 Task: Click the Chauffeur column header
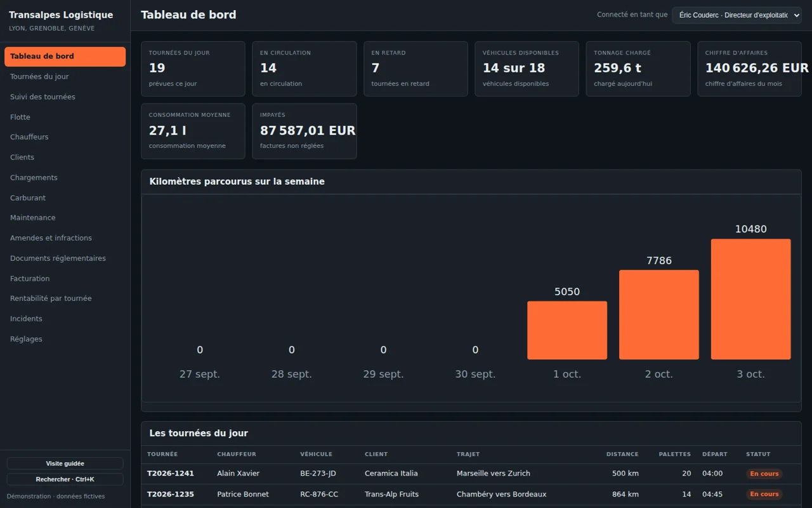tap(237, 455)
